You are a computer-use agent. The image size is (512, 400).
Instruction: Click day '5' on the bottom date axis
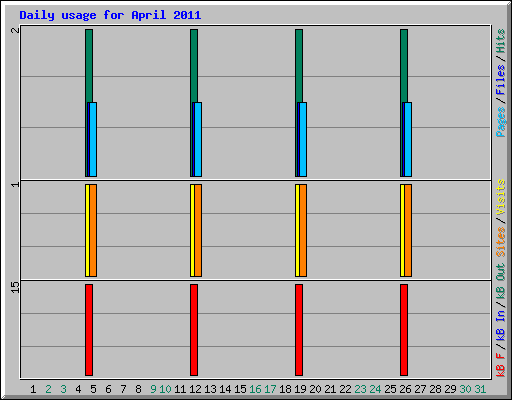[93, 389]
